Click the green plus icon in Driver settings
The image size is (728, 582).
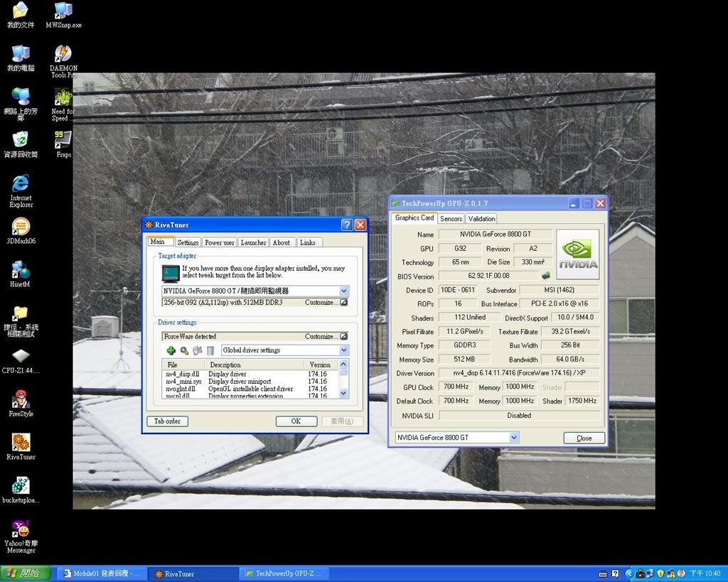pos(171,350)
